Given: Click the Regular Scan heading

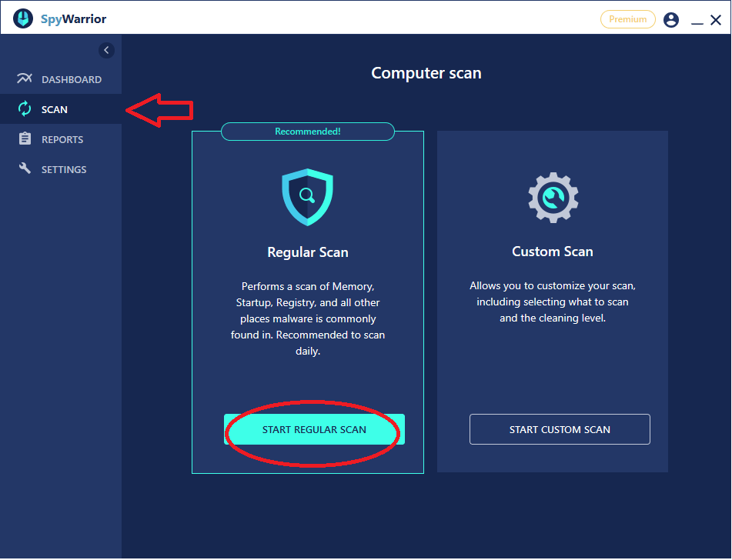Looking at the screenshot, I should point(308,252).
